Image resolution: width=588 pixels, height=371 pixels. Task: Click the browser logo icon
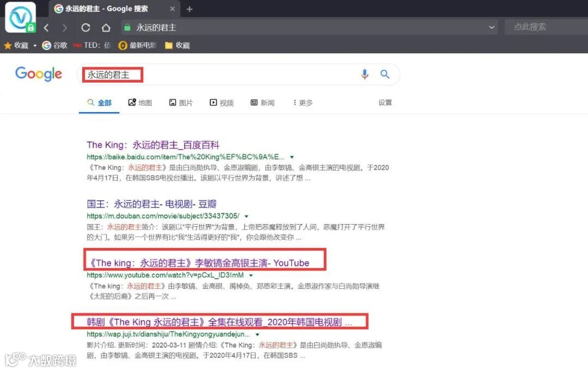coord(20,17)
